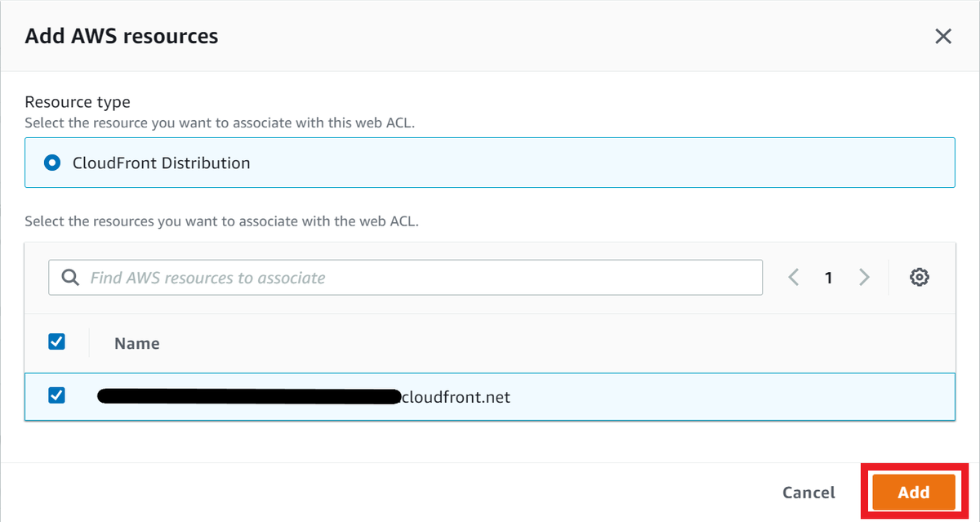This screenshot has width=980, height=522.
Task: Go to previous page chevron
Action: [x=794, y=278]
